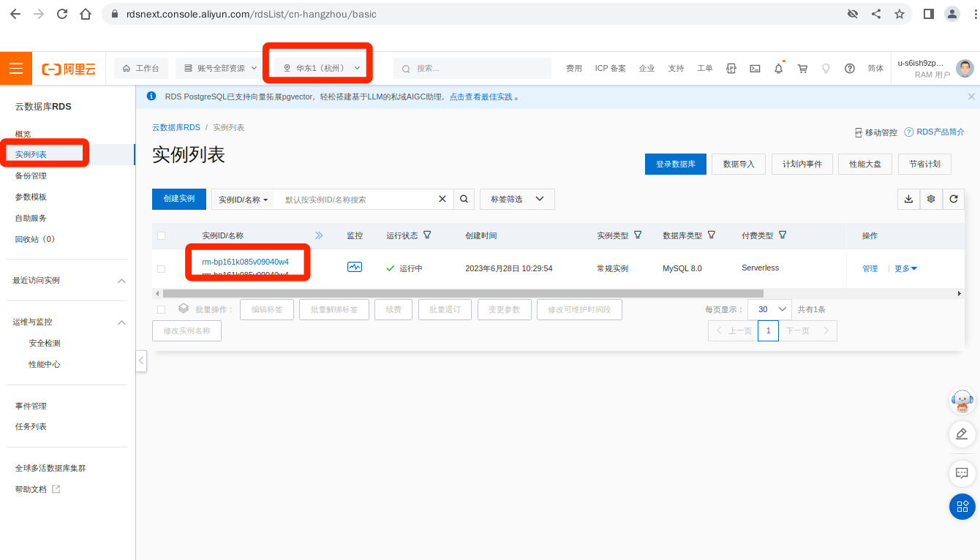Open the browser home page
Image resolution: width=980 pixels, height=560 pixels.
tap(86, 14)
